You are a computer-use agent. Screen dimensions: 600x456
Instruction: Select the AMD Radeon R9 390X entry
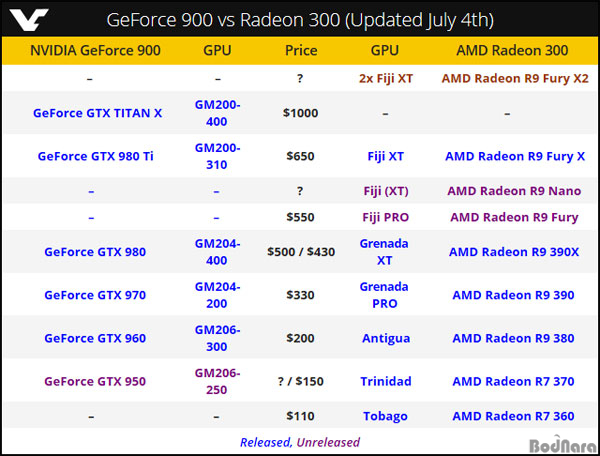pos(513,252)
